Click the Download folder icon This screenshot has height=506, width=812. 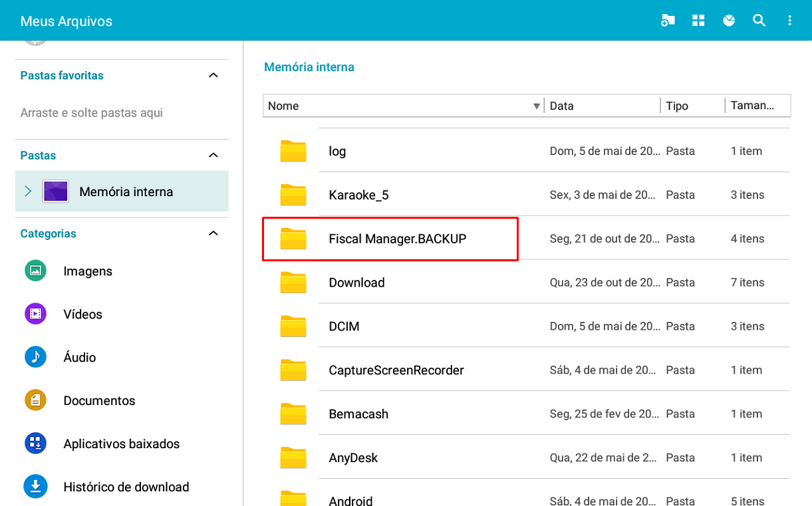point(293,283)
